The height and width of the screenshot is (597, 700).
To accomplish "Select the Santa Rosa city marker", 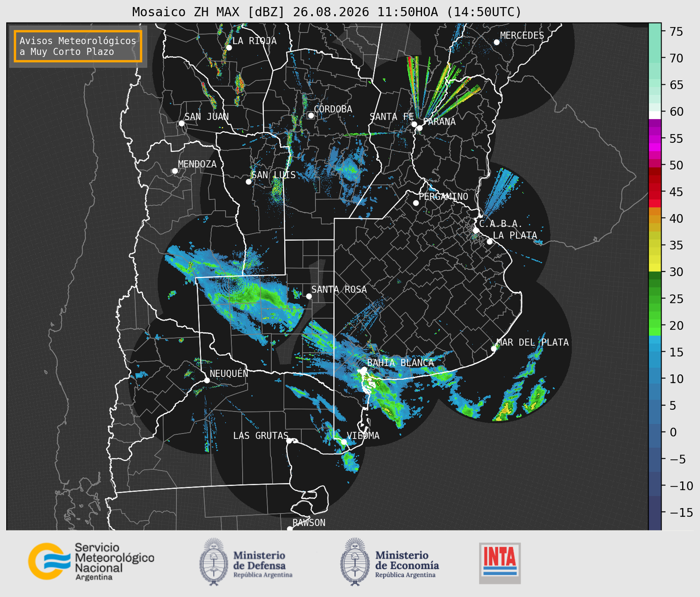I will 309,296.
